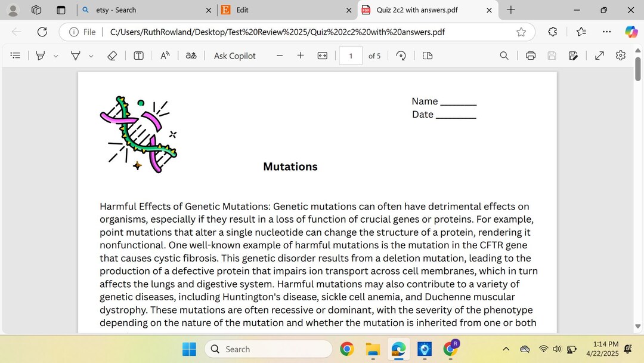
Task: Click the page number input field
Action: point(351,56)
